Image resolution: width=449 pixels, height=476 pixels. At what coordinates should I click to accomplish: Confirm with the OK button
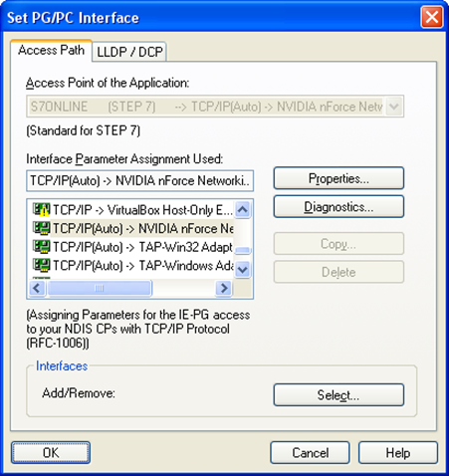pyautogui.click(x=51, y=453)
